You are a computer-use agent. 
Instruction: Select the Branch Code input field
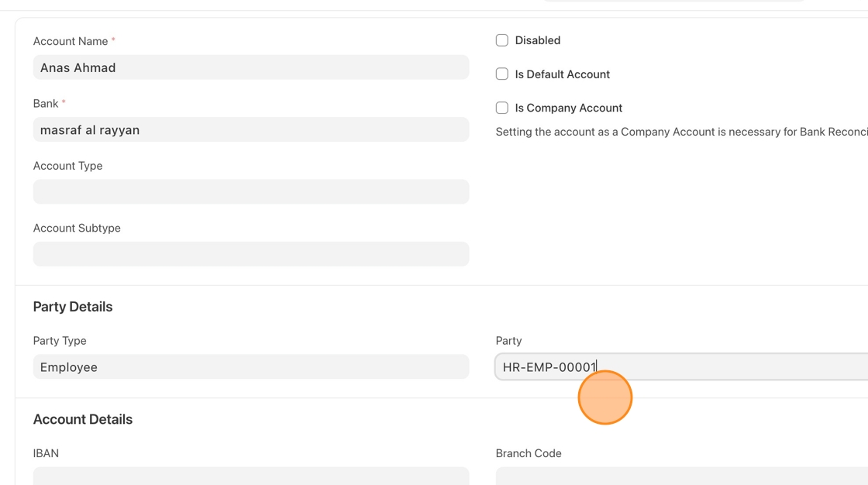pyautogui.click(x=682, y=475)
